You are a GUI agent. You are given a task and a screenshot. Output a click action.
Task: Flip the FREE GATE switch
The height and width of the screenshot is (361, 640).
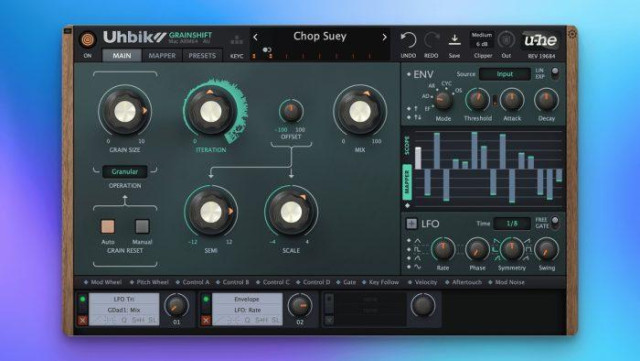coord(555,223)
